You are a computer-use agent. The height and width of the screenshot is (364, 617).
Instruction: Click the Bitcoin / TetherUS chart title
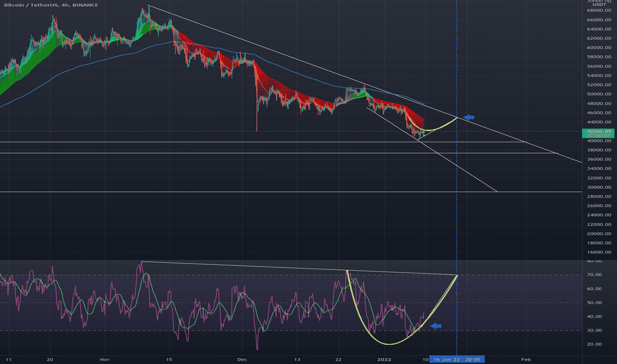tap(51, 5)
